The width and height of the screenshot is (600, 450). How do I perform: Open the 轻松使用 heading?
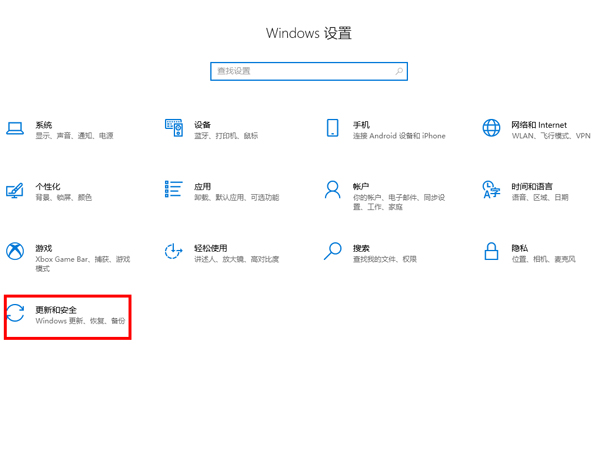click(x=211, y=248)
